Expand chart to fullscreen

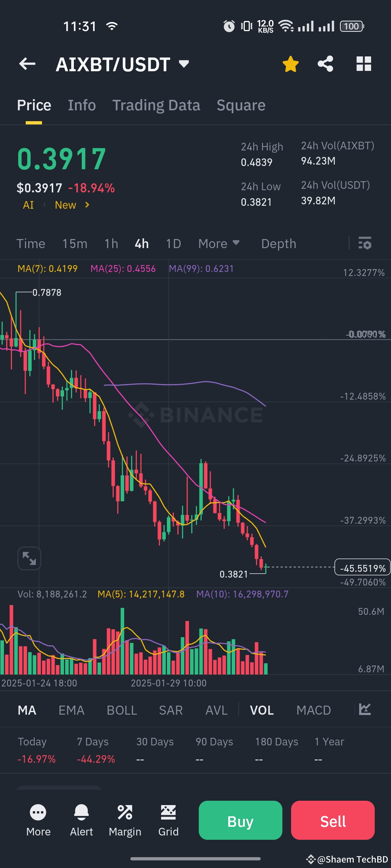pyautogui.click(x=29, y=558)
